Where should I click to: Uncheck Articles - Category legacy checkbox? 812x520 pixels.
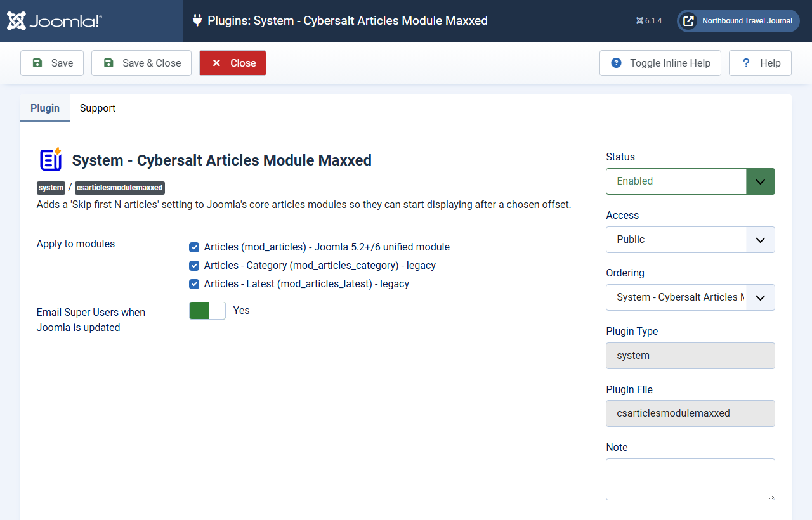pos(194,266)
